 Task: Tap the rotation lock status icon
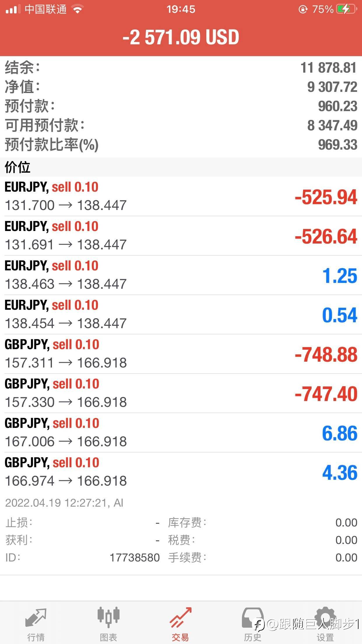303,9
